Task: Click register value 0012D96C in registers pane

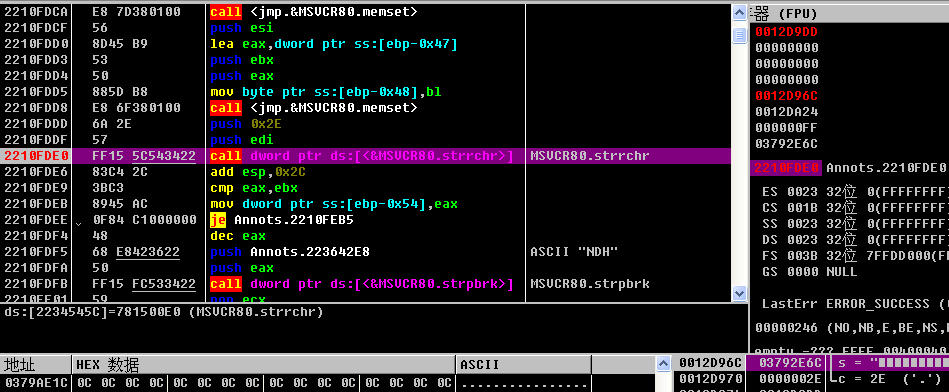Action: 786,96
